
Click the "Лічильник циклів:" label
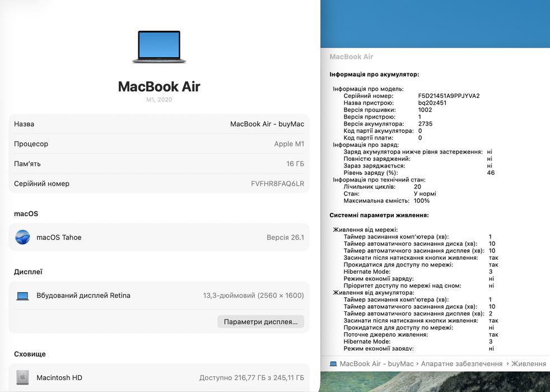369,187
